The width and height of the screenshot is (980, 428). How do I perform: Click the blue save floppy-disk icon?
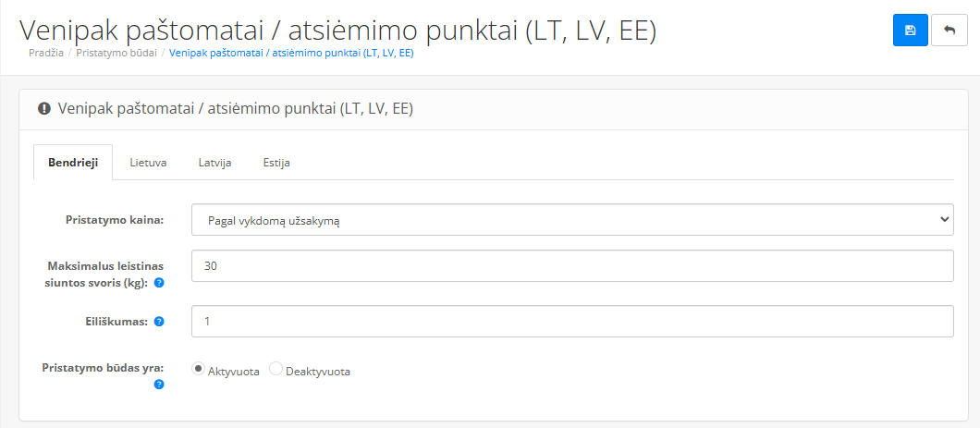pyautogui.click(x=910, y=30)
